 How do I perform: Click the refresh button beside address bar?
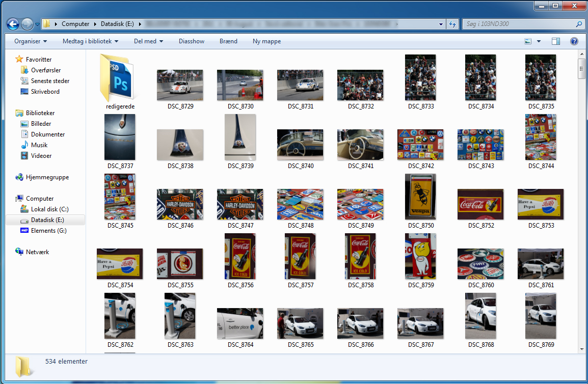(x=452, y=24)
